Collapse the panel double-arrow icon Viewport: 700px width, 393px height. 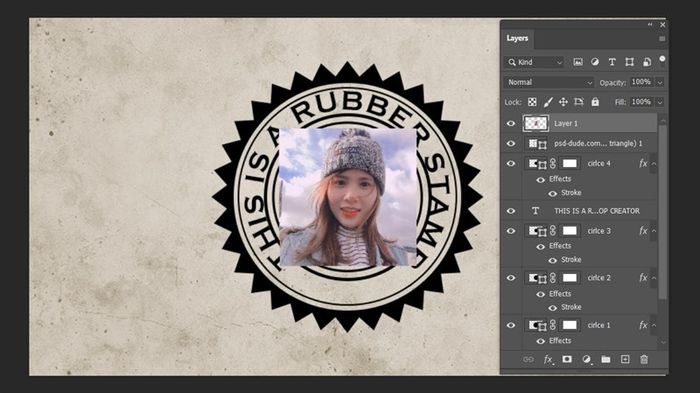(650, 25)
